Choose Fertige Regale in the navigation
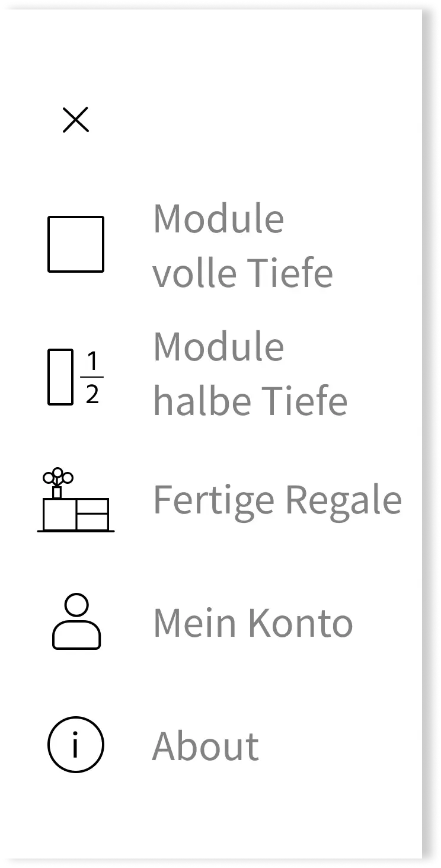441x868 pixels. (277, 500)
